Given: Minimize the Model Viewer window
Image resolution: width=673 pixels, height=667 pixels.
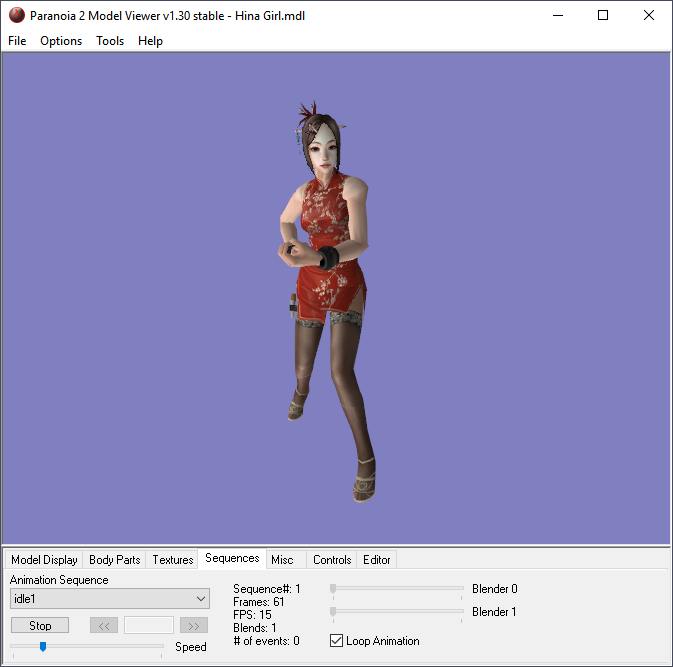Looking at the screenshot, I should point(558,15).
